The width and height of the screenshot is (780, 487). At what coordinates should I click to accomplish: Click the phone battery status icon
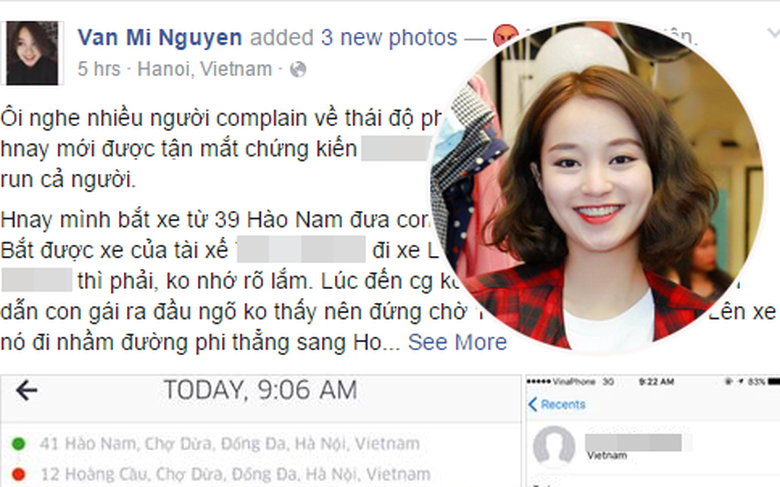point(774,382)
